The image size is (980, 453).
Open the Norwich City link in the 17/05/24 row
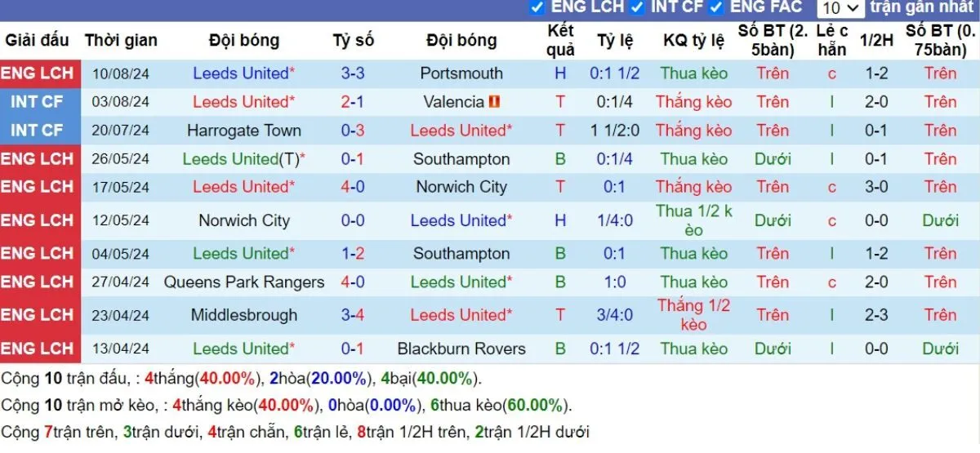461,187
